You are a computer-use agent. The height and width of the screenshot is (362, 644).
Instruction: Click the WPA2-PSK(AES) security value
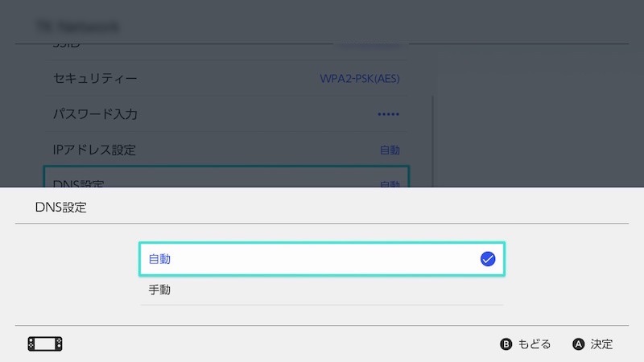tap(360, 79)
